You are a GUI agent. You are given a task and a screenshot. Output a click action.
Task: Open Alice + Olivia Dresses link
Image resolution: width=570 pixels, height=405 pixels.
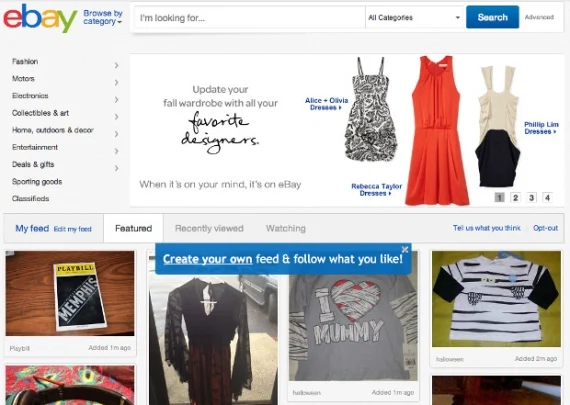(326, 104)
